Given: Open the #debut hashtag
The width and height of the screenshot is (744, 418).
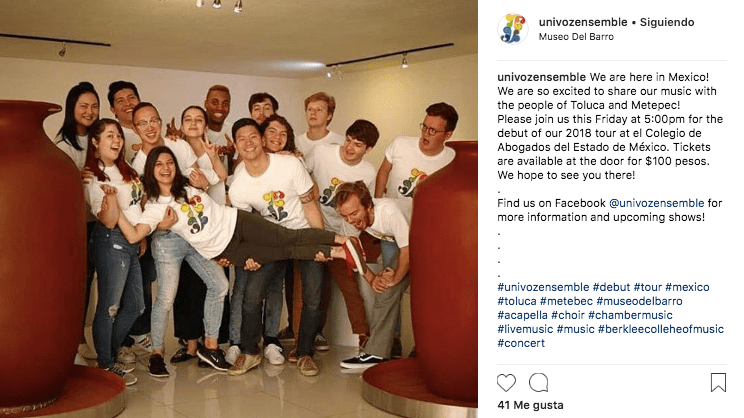Looking at the screenshot, I should pos(611,287).
